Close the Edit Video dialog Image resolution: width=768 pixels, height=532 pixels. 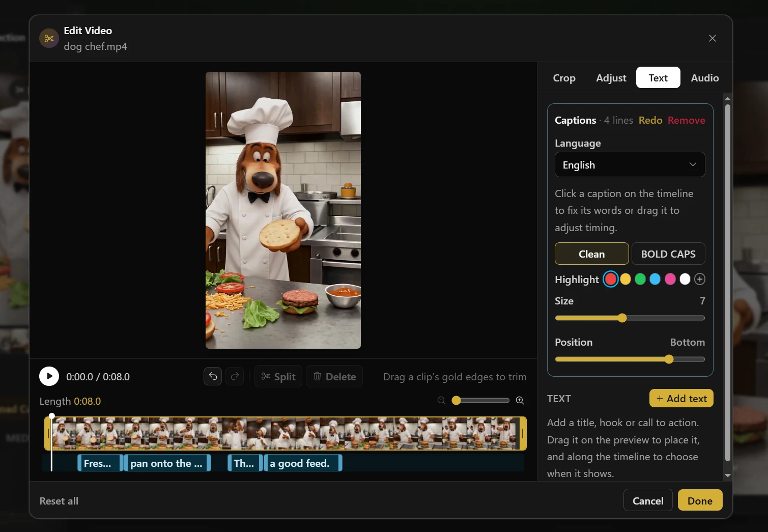click(713, 38)
